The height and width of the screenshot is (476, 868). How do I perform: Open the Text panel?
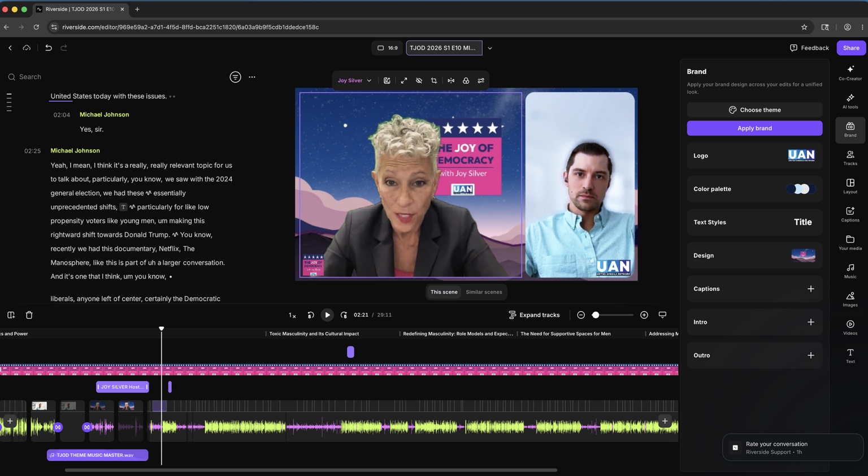[850, 356]
